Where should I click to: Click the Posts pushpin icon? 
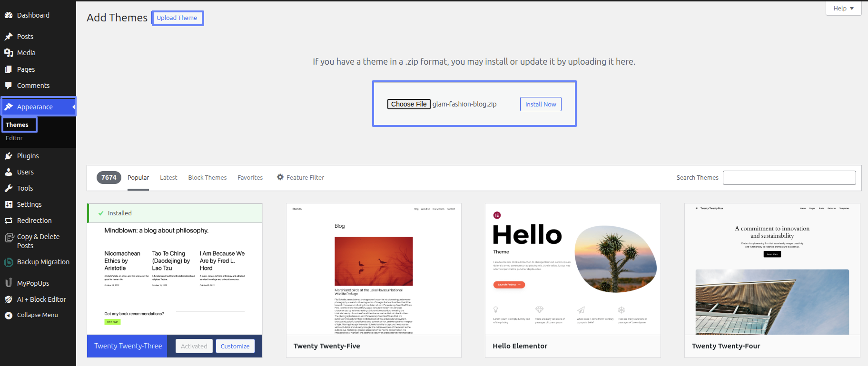[x=9, y=37]
